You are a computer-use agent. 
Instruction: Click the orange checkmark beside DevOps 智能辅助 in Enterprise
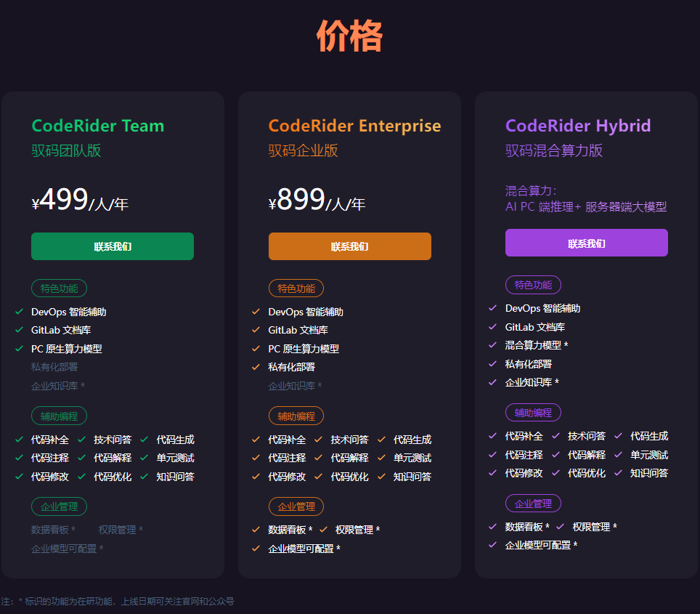pos(256,312)
